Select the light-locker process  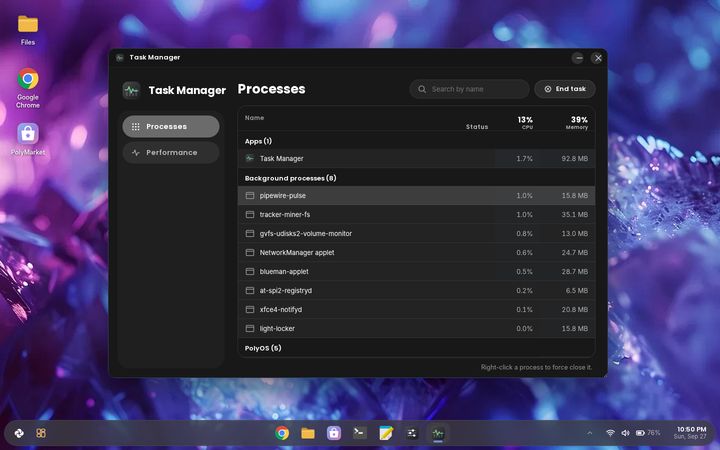(416, 328)
